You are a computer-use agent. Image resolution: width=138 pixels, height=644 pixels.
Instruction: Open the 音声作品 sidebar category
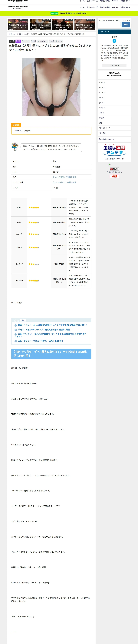click(x=114, y=133)
